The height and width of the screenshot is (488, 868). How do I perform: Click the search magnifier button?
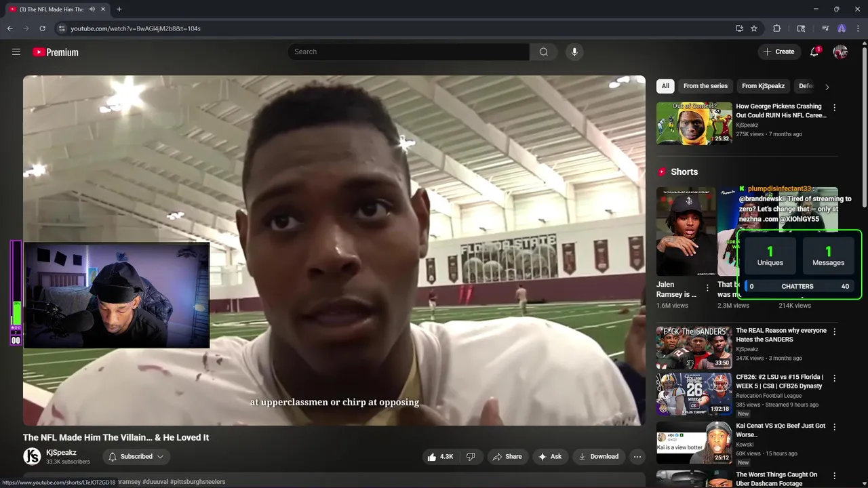pyautogui.click(x=543, y=52)
